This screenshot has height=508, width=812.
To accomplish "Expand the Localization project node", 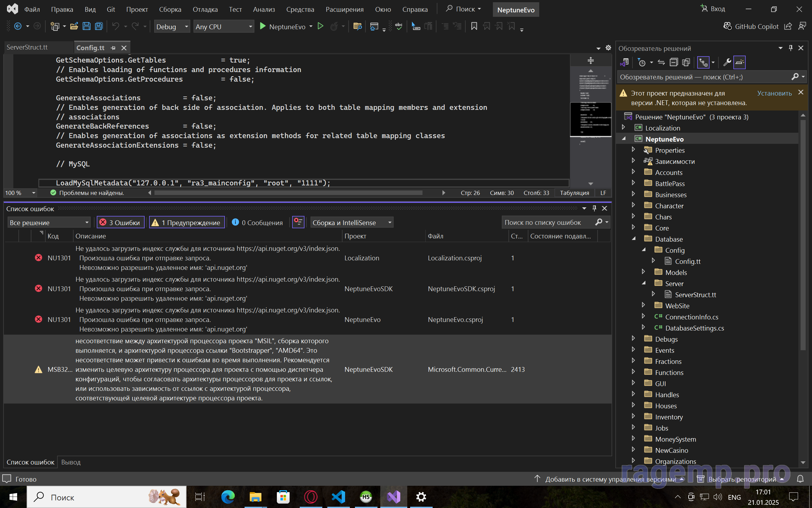I will click(x=623, y=127).
